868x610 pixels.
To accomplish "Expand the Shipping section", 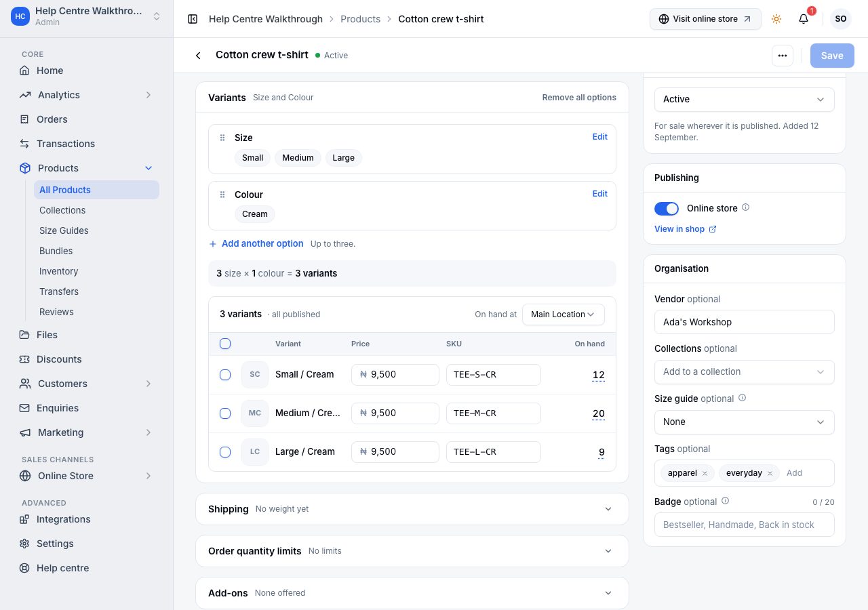I will pyautogui.click(x=412, y=509).
